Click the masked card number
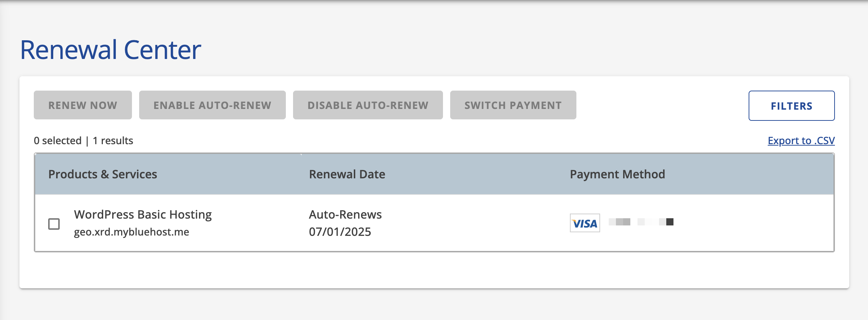 641,222
